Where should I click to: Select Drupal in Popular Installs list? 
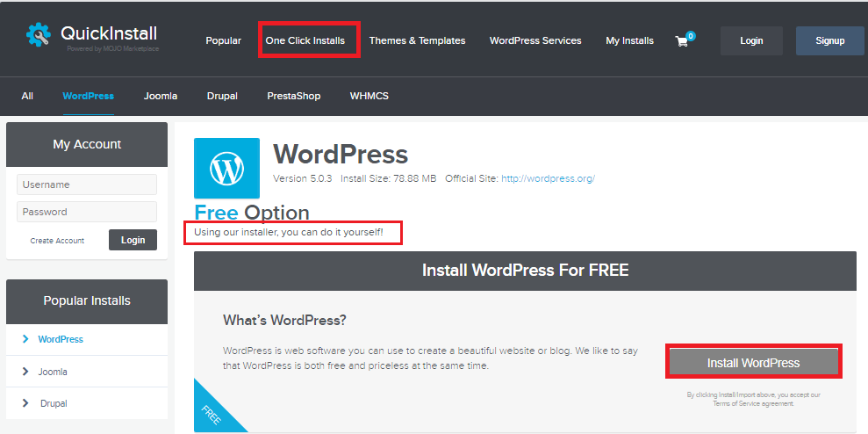(54, 403)
